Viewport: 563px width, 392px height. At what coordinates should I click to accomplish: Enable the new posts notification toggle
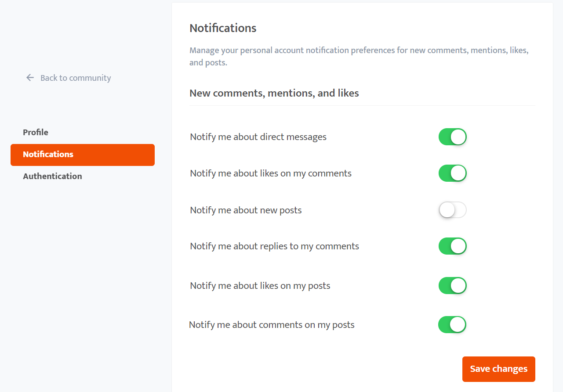pyautogui.click(x=452, y=210)
